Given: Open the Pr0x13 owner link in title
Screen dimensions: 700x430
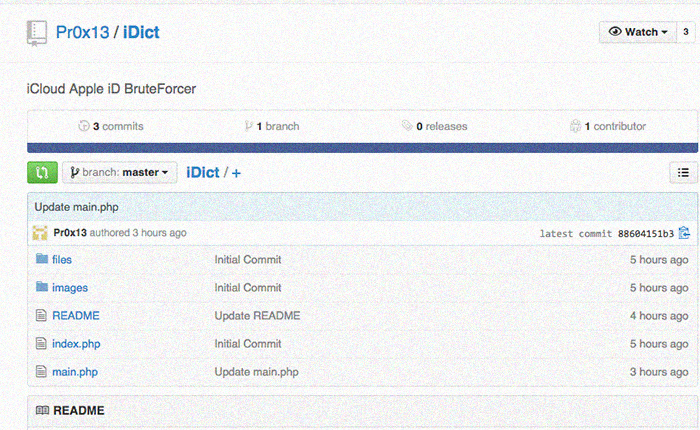Looking at the screenshot, I should [82, 32].
